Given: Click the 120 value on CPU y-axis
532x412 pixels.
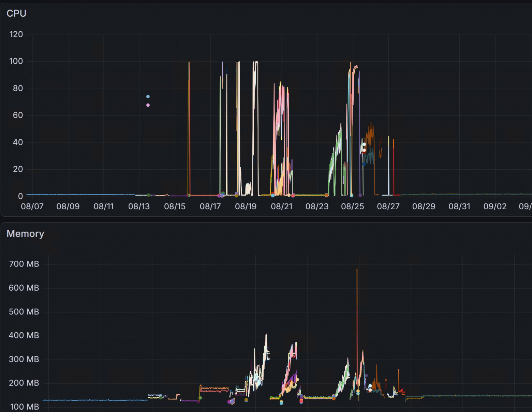Looking at the screenshot, I should (16, 34).
